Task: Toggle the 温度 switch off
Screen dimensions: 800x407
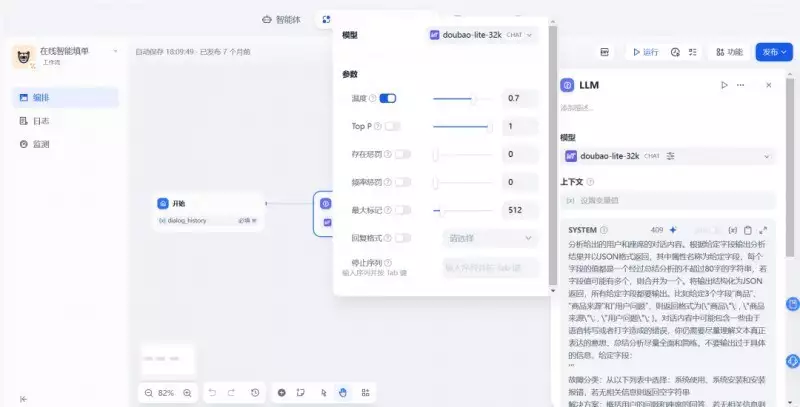Action: click(388, 98)
